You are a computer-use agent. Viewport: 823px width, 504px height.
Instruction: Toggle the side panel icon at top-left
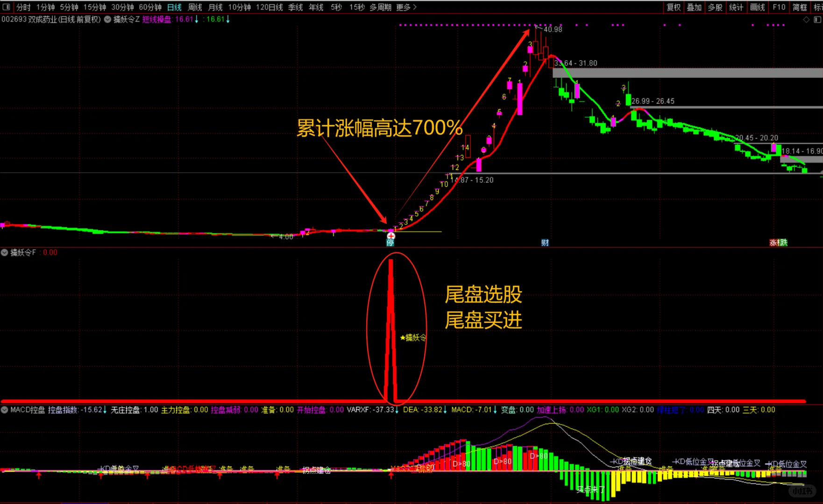click(x=7, y=7)
